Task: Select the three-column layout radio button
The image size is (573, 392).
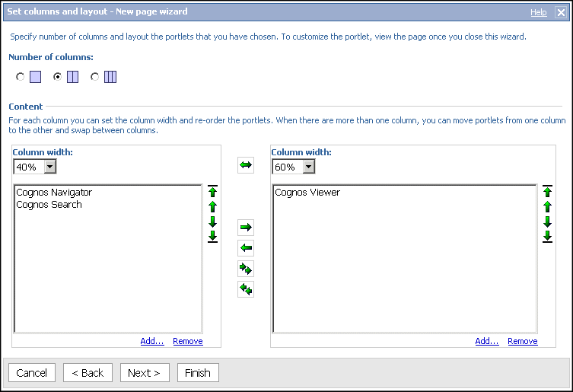Action: [x=94, y=77]
